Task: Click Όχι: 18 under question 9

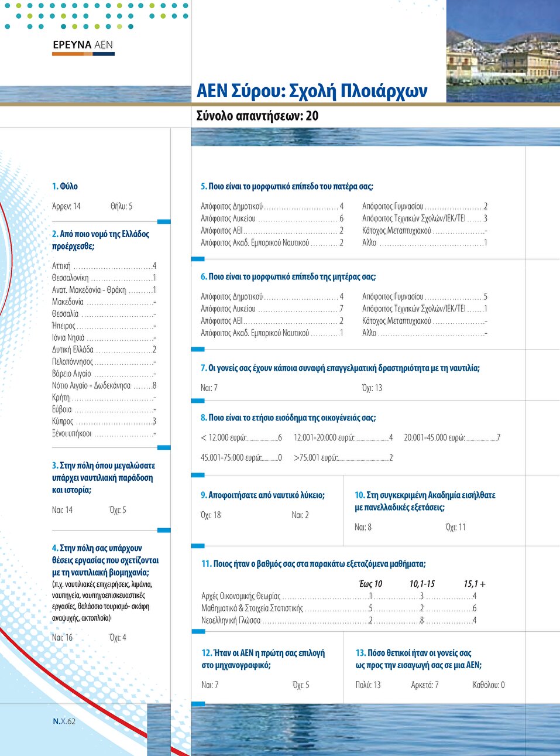Action: tap(211, 515)
